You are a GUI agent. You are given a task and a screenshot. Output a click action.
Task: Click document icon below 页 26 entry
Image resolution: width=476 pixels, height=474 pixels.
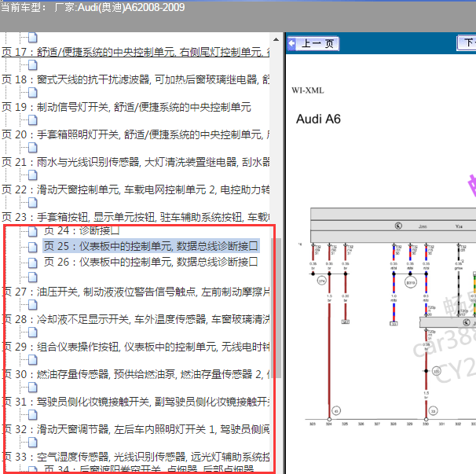tap(33, 277)
